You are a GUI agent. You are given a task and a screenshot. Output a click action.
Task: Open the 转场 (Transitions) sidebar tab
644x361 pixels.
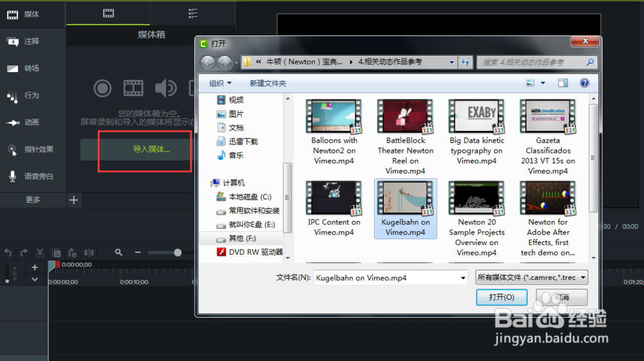click(32, 68)
